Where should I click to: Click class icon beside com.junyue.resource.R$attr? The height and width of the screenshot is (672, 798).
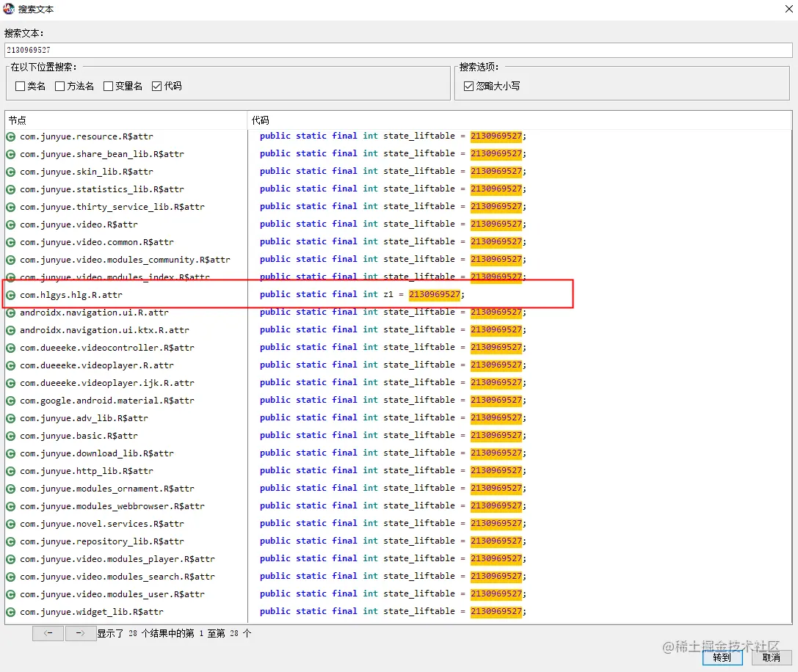click(x=10, y=136)
